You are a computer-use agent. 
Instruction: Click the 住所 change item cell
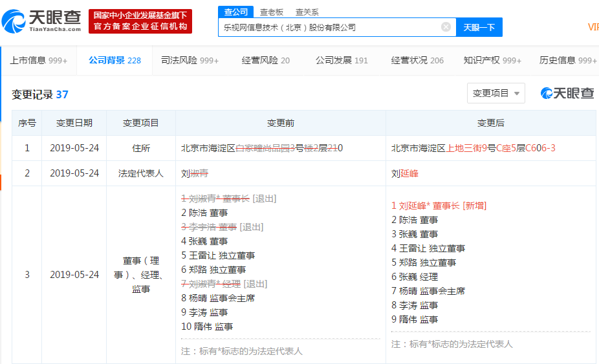tap(140, 148)
